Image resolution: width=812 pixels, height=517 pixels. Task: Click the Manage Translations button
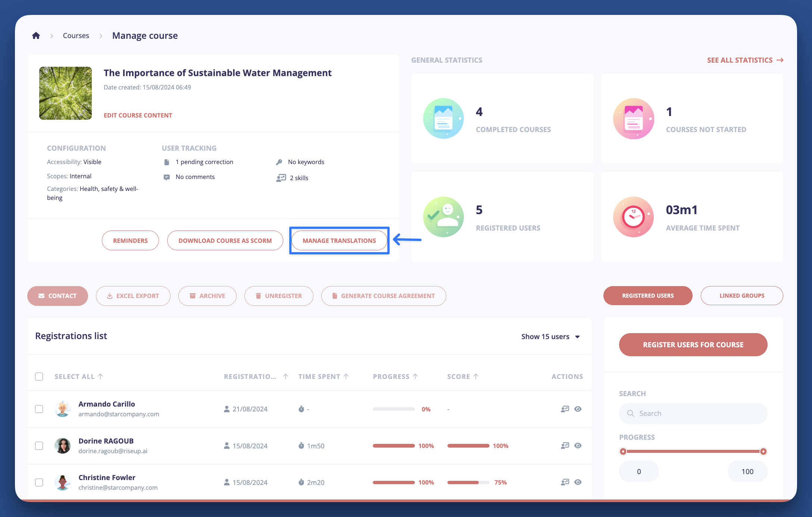tap(339, 241)
